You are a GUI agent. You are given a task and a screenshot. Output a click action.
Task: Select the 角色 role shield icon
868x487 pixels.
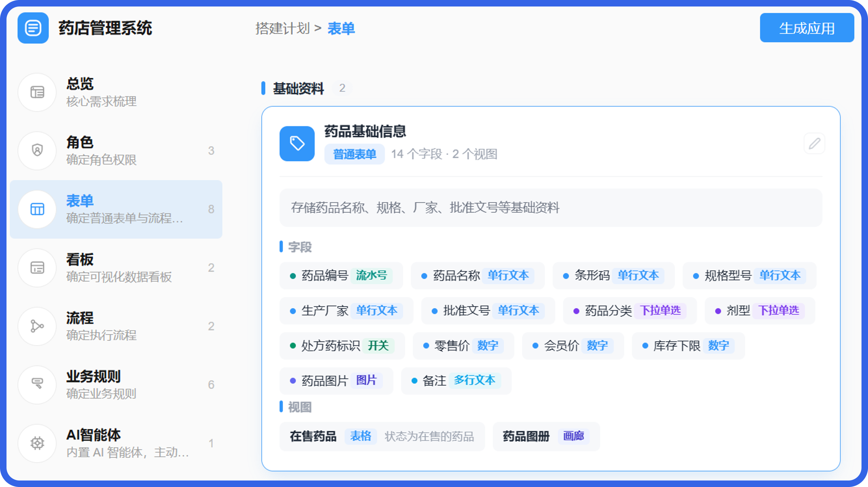click(x=37, y=150)
